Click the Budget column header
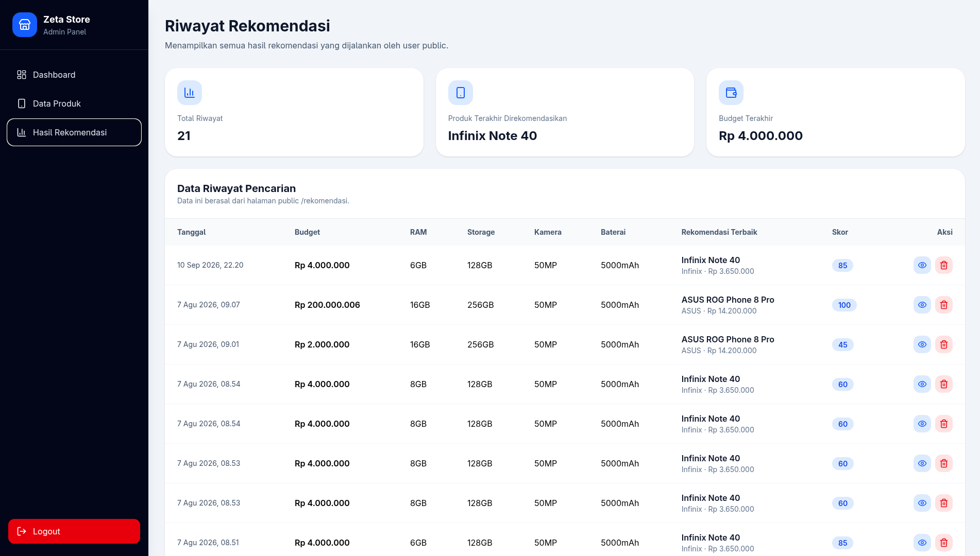Screen dimensions: 980x556 click(x=307, y=232)
